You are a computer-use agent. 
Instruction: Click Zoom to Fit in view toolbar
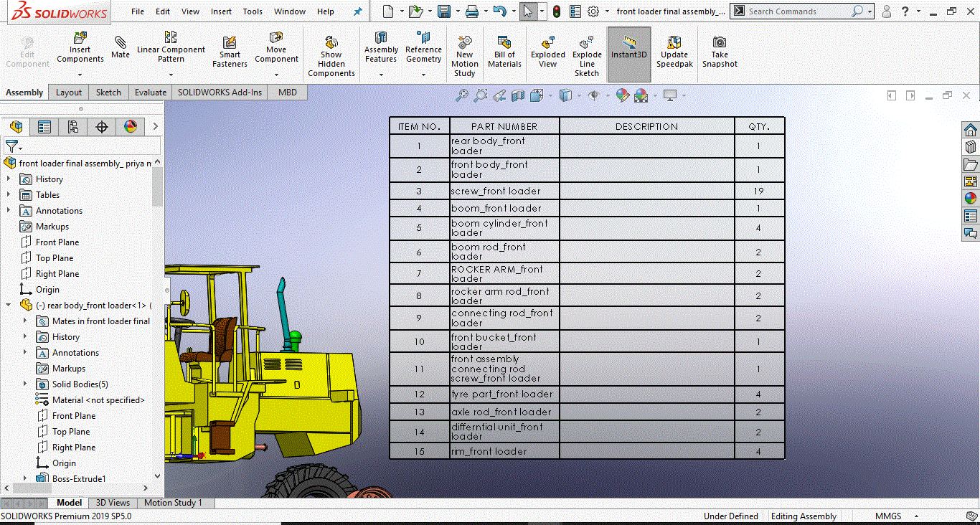[x=462, y=95]
